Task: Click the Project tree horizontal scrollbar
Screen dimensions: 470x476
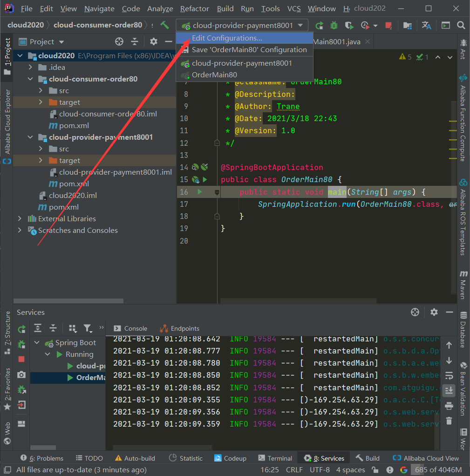Action: [x=68, y=301]
